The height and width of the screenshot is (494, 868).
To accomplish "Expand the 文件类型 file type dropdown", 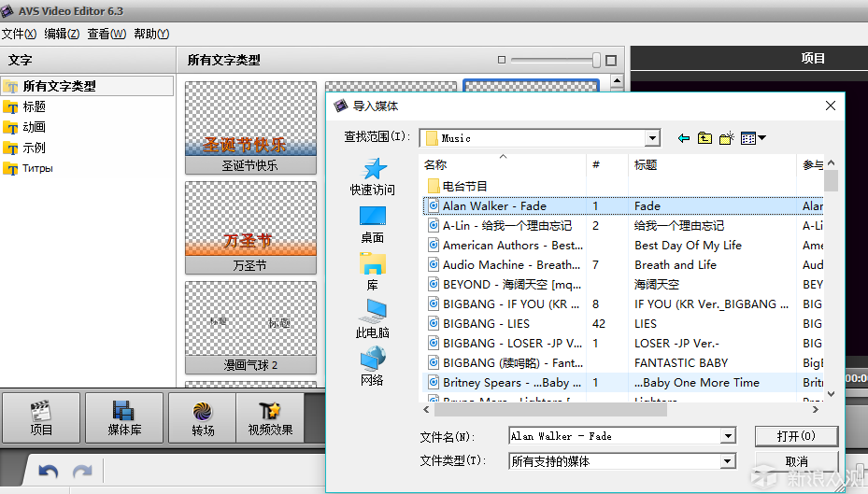I will [x=728, y=461].
